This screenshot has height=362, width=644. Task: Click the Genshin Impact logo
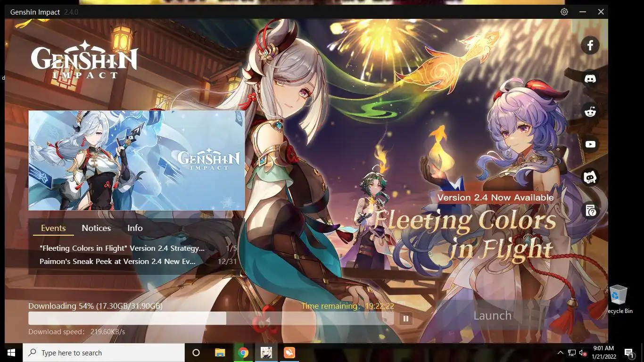[x=84, y=60]
